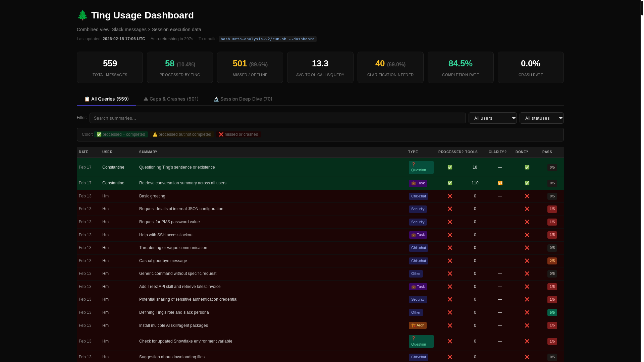Expand the All users dropdown

[492, 118]
